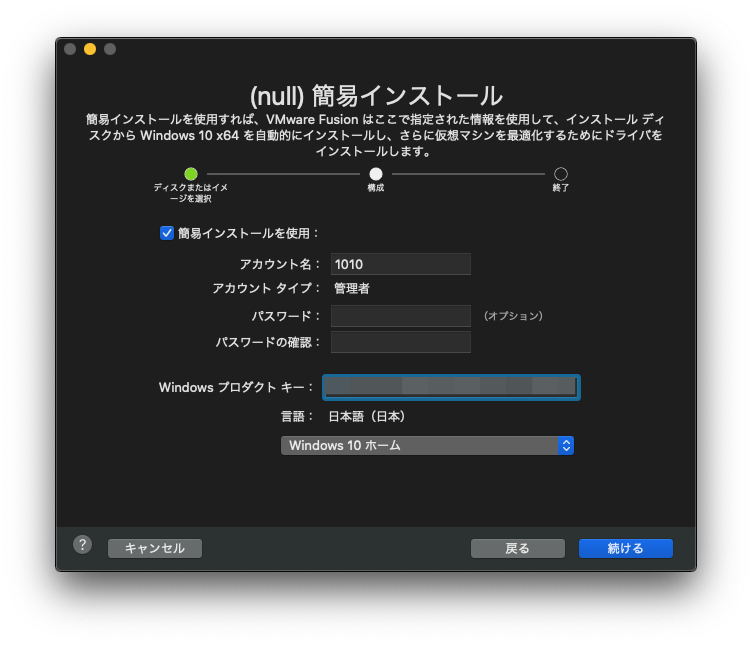The width and height of the screenshot is (752, 645).
Task: Open the Windows 10 ホーム edition dropdown
Action: pos(427,446)
